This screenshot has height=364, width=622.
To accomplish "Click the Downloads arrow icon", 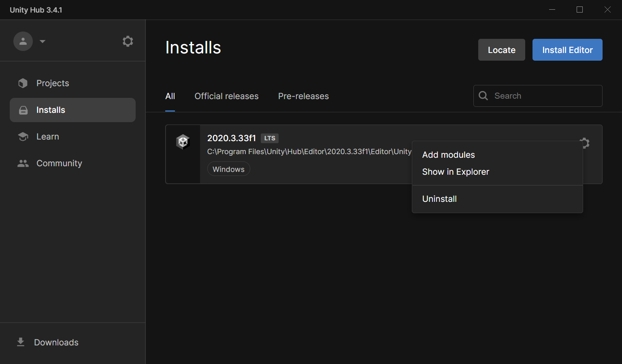I will [21, 342].
